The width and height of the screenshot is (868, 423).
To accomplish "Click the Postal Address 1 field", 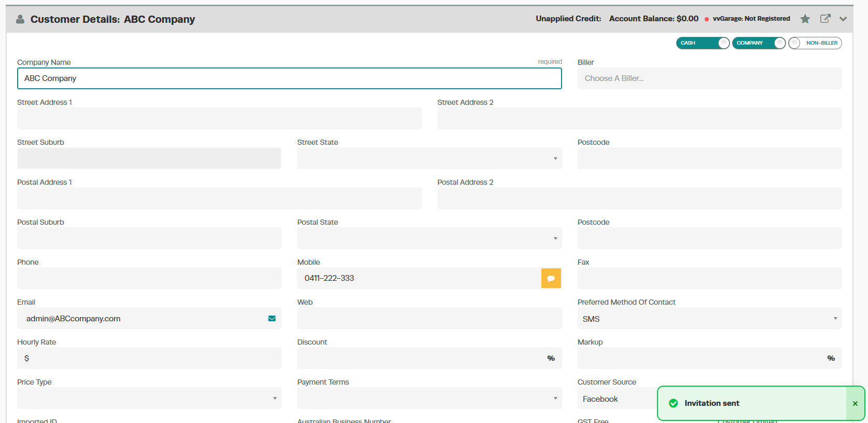I will (219, 198).
